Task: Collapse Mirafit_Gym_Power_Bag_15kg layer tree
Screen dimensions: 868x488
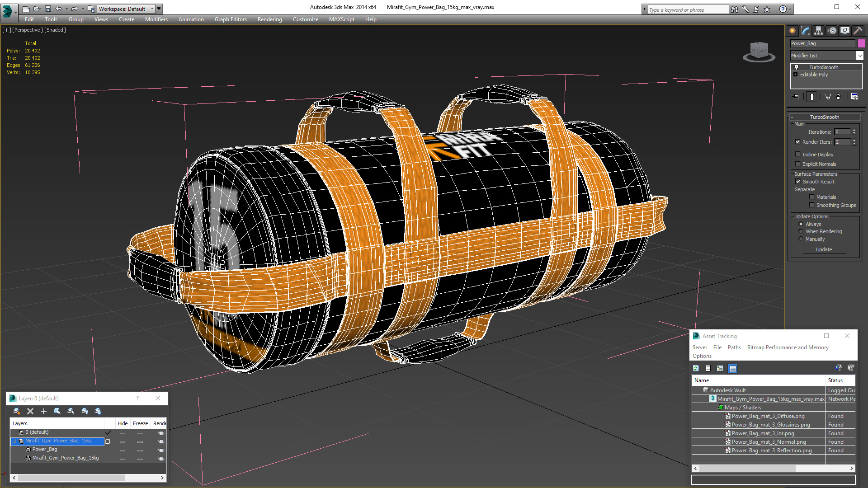Action: tap(14, 441)
